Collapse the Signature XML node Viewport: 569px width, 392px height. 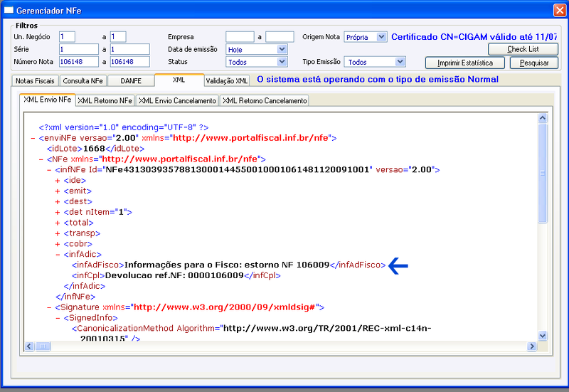[x=49, y=307]
